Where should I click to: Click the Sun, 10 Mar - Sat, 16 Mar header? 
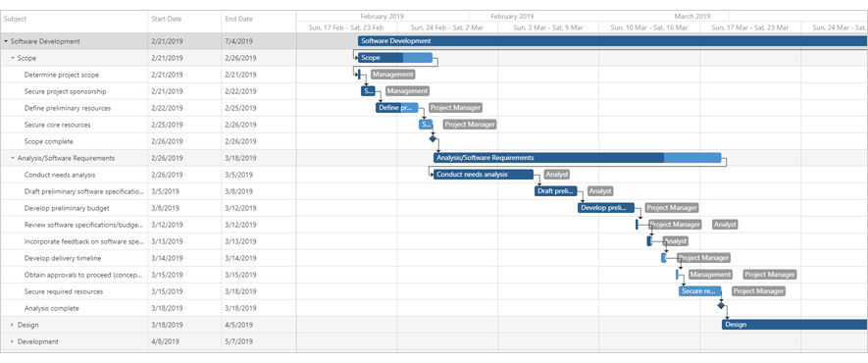(648, 27)
